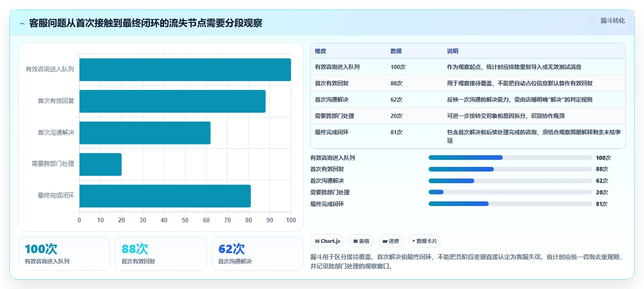Viewport: 644px width, 289px height.
Task: Click the 最终完成闭环 progress bar
Action: pyautogui.click(x=510, y=204)
